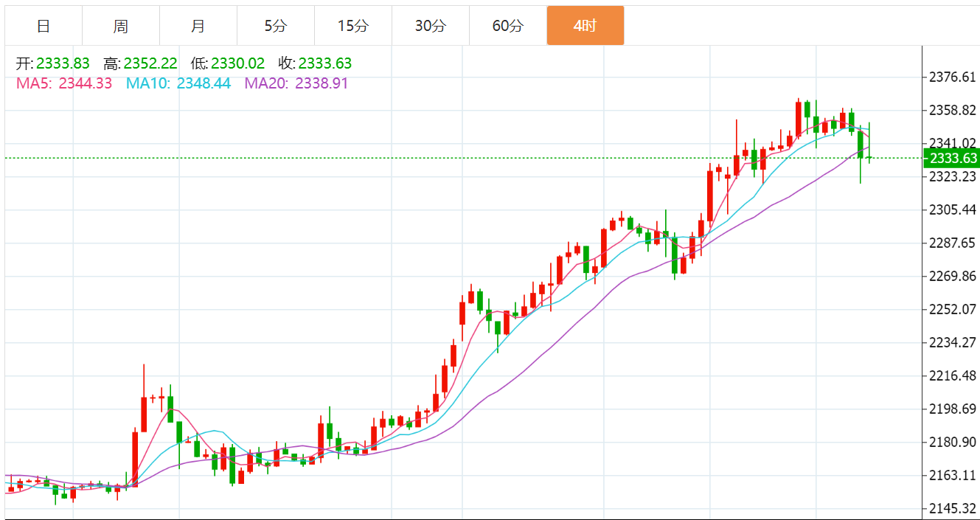This screenshot has width=980, height=520.
Task: Click the MA10 value 2348.44
Action: 204,83
